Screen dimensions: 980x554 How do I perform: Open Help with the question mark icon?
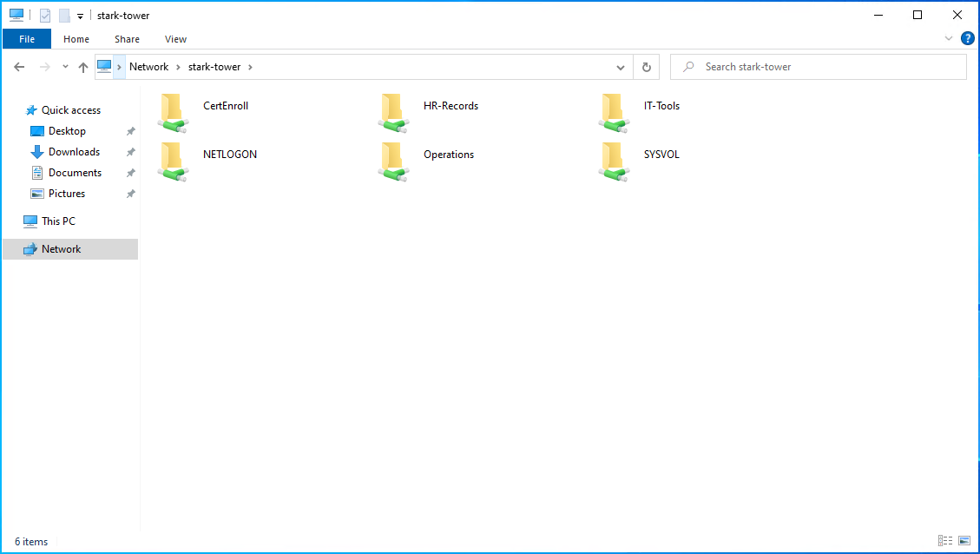968,38
